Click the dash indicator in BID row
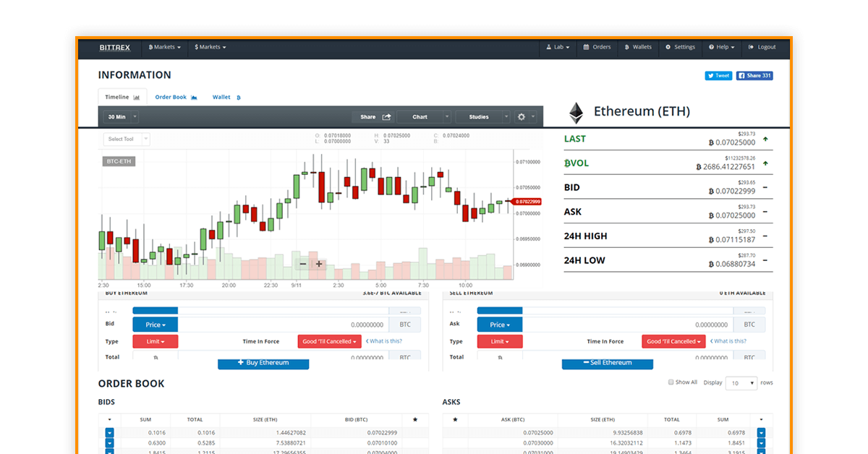This screenshot has height=454, width=868. tap(765, 188)
